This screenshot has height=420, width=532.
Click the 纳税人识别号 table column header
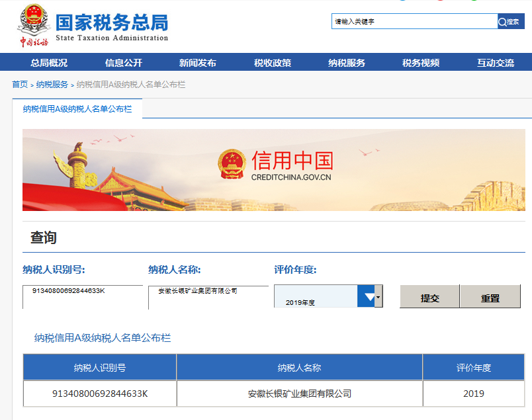(100, 367)
